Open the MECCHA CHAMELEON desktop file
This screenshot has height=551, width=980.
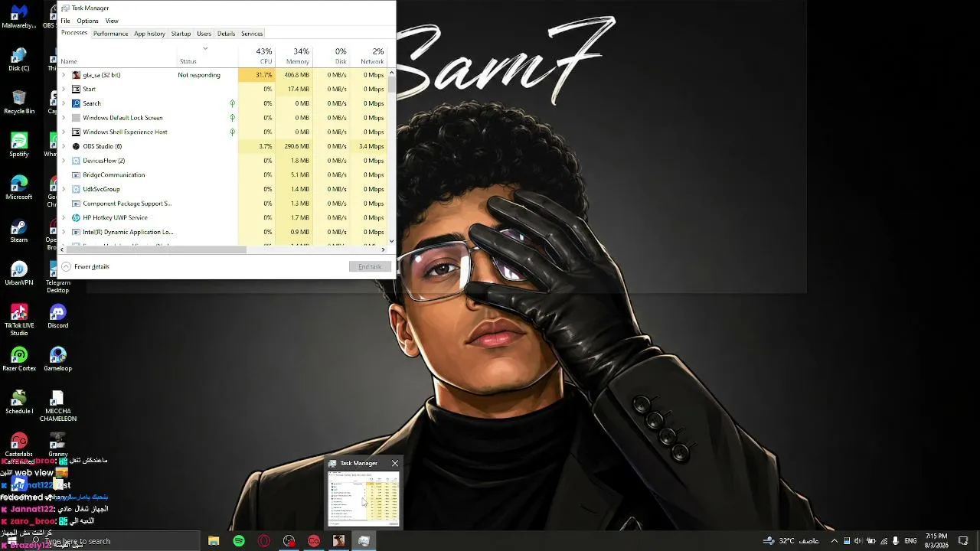pos(57,406)
